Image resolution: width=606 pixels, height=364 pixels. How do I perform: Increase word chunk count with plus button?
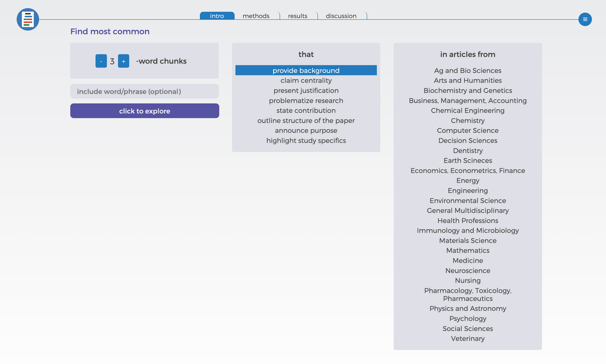coord(124,61)
